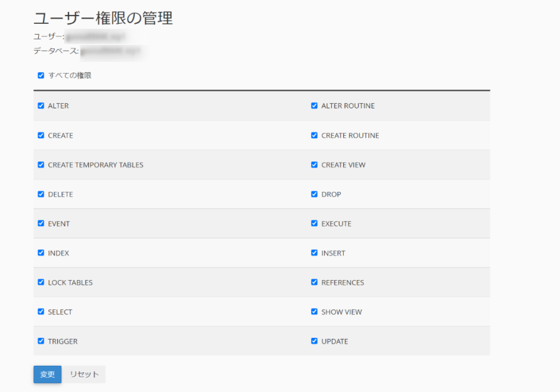Viewport: 560px width, 392px height.
Task: Toggle the SHOW VIEW checkbox
Action: point(315,312)
